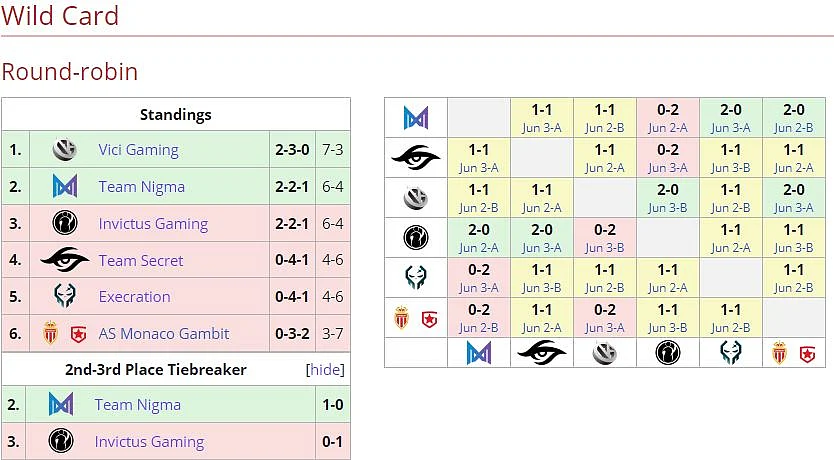Open Invictus Gaming link in tiebreaker table
Image resolution: width=834 pixels, height=460 pixels.
pos(149,442)
